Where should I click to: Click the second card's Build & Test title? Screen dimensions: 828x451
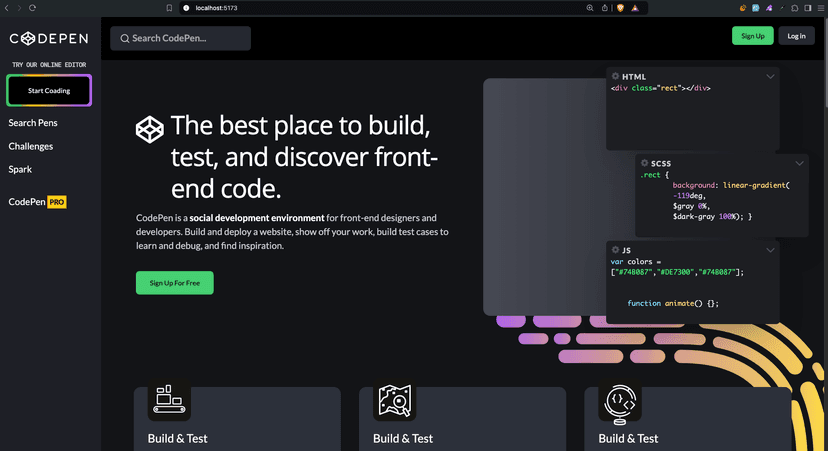point(403,438)
